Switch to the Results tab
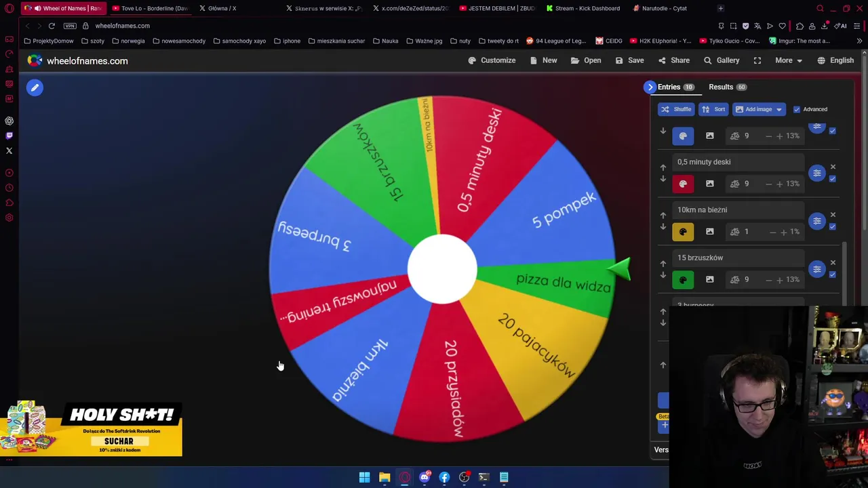This screenshot has height=488, width=868. click(x=728, y=87)
